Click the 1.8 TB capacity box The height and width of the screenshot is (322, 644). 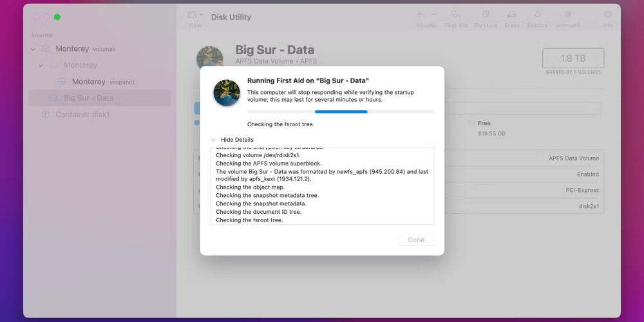click(x=573, y=59)
